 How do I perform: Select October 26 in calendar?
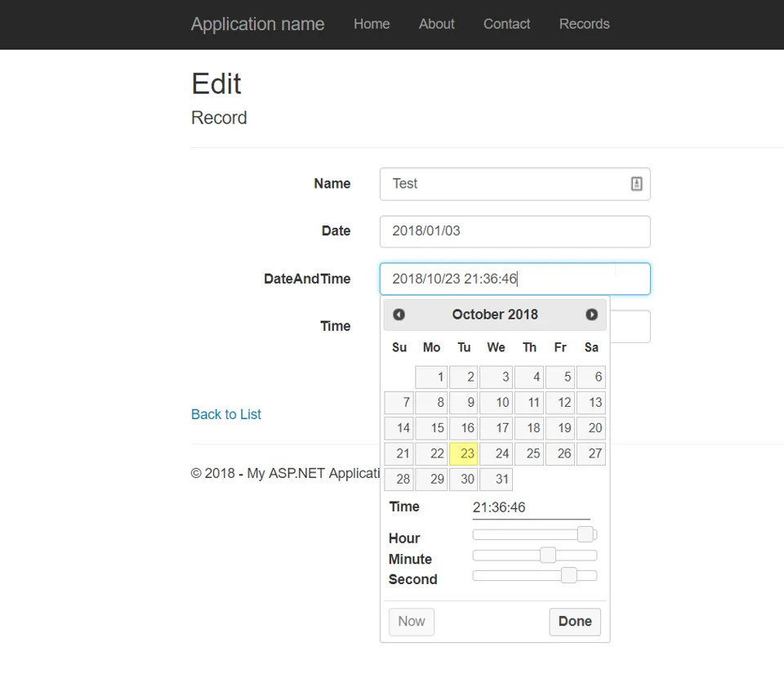(x=560, y=453)
